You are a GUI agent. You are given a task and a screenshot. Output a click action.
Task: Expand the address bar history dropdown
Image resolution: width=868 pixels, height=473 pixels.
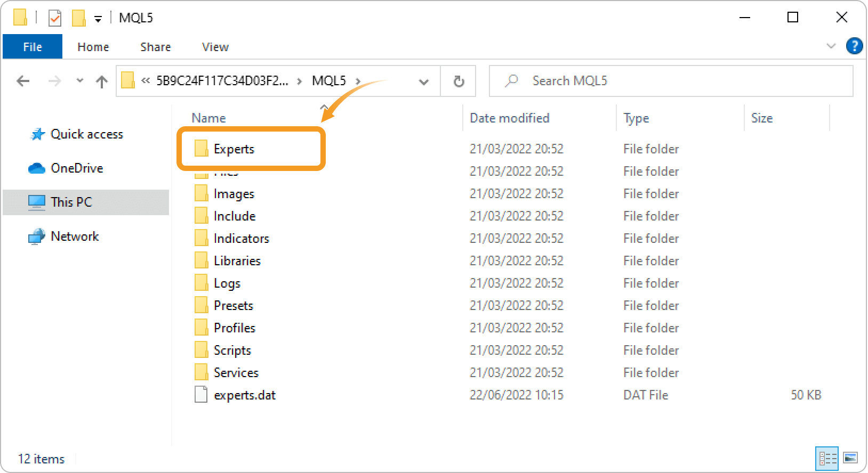[x=424, y=81]
